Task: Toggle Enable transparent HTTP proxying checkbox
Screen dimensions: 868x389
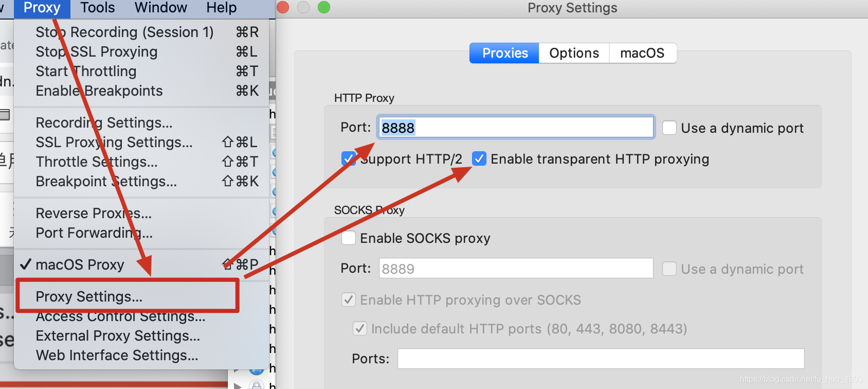Action: click(479, 158)
